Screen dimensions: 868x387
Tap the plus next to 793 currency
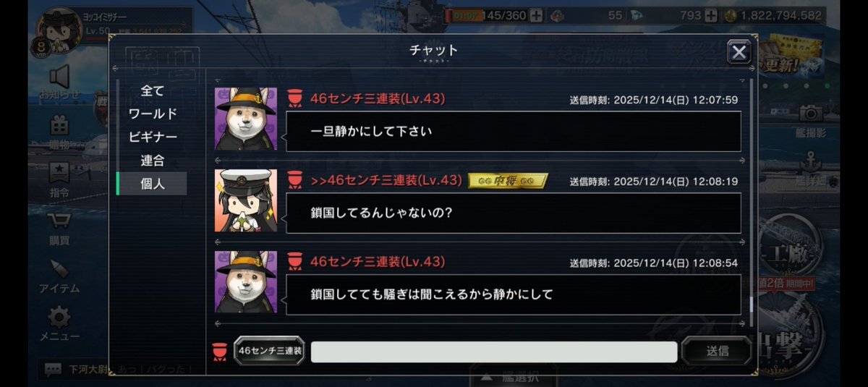711,15
